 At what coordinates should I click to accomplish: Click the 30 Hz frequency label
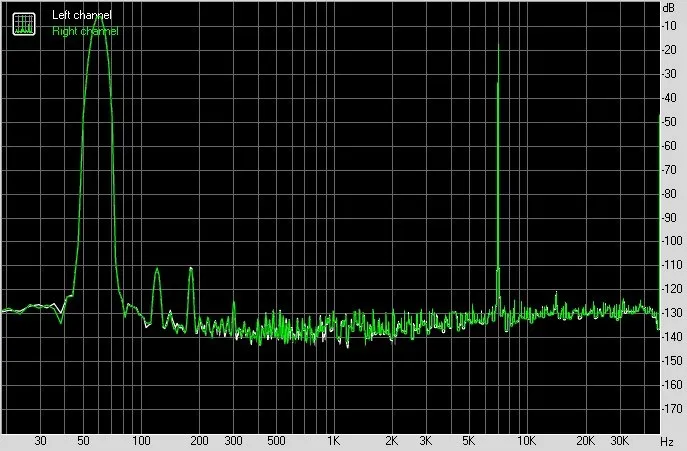point(40,440)
